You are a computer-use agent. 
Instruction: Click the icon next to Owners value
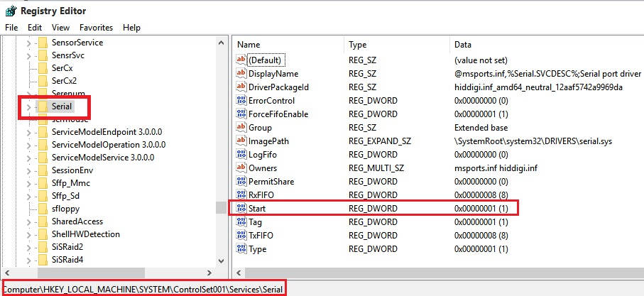click(x=241, y=168)
